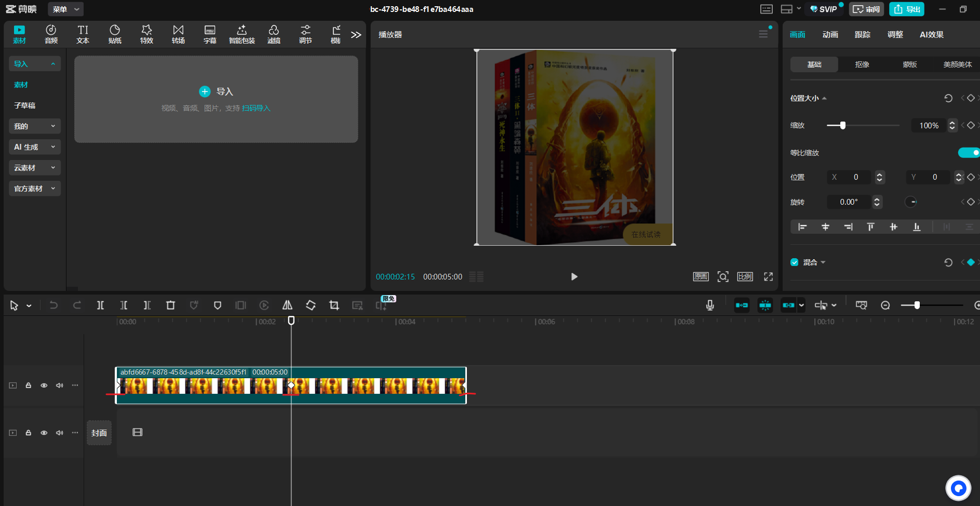The width and height of the screenshot is (980, 506).
Task: Expand the 云素材 cloud materials section
Action: pos(34,168)
